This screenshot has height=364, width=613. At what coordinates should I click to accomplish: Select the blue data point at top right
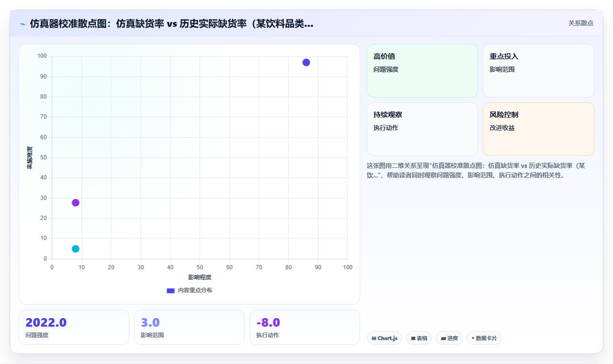306,63
